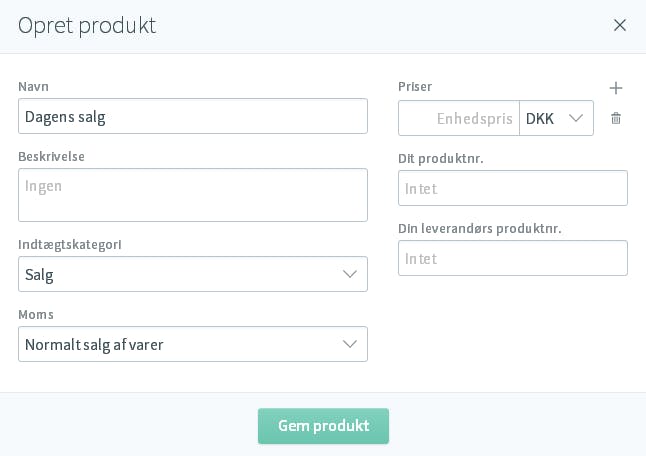
Task: Click the Navn field label
Action: [33, 87]
